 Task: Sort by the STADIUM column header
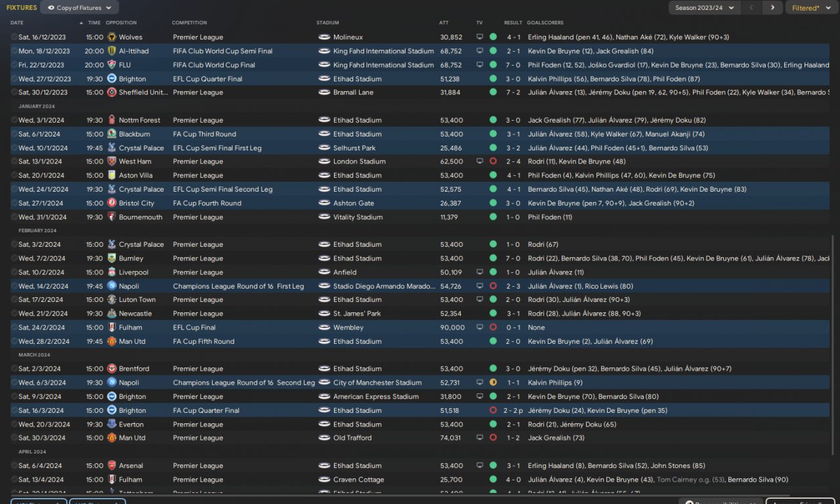tap(327, 23)
